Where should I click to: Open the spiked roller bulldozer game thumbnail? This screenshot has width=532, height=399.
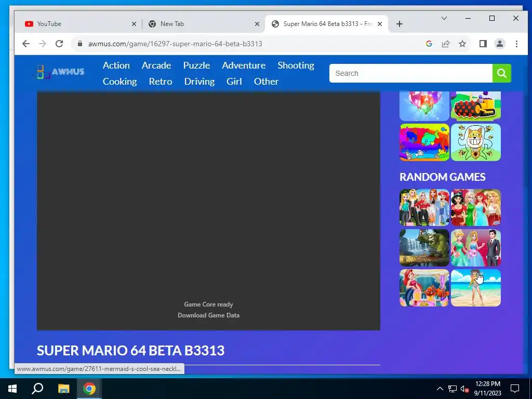point(476,106)
